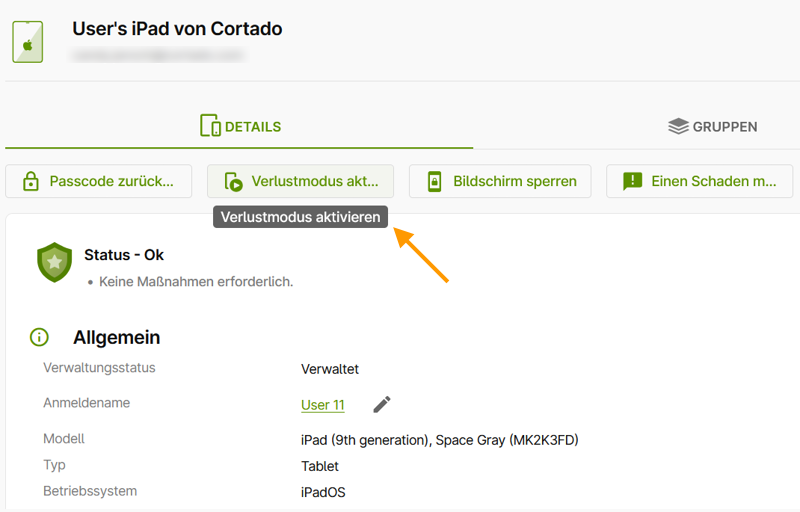Click the pencil icon next to User 11
This screenshot has width=800, height=512.
point(382,404)
